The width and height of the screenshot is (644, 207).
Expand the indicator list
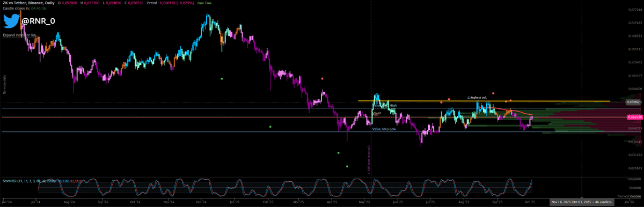(19, 35)
